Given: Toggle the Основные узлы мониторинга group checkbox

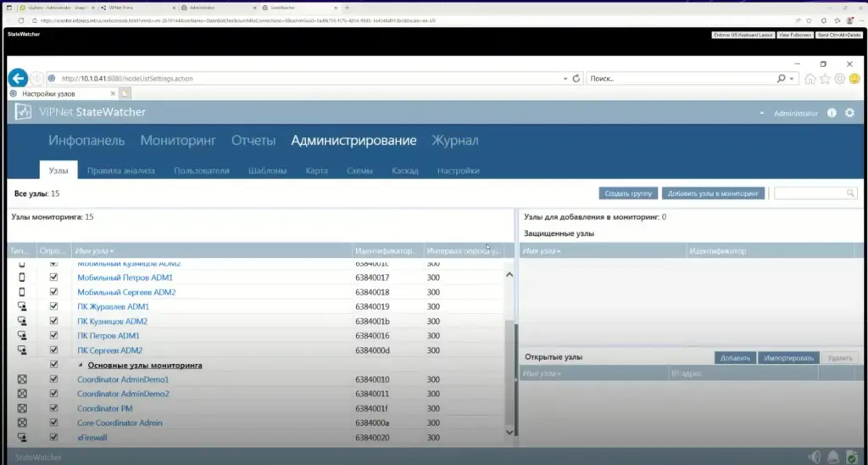Looking at the screenshot, I should click(x=53, y=365).
